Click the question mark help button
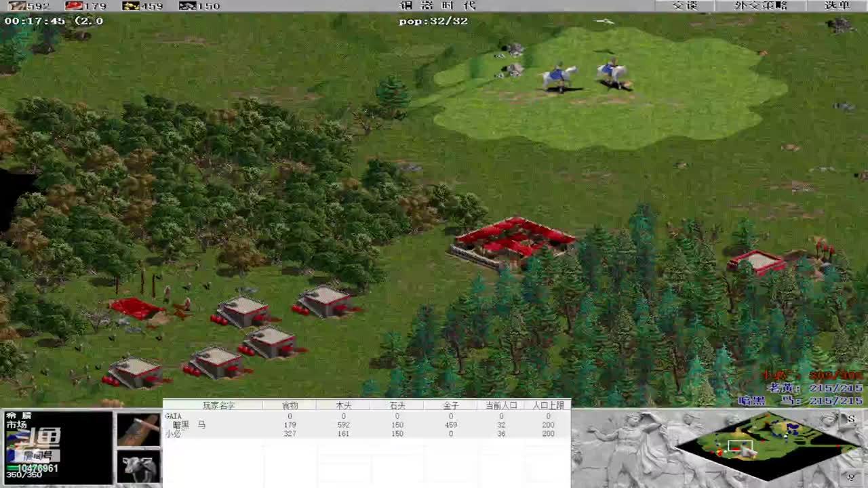868x488 pixels. click(851, 476)
